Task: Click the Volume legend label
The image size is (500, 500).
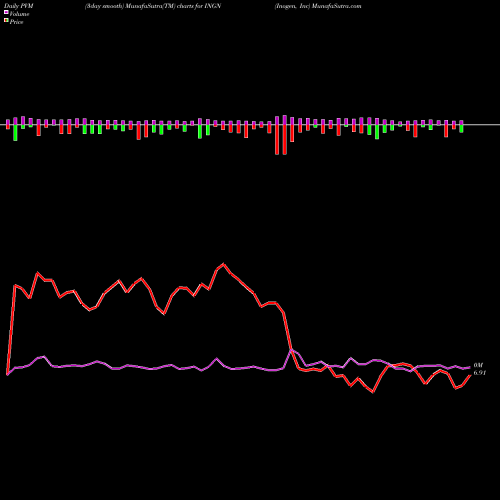Action: click(19, 14)
